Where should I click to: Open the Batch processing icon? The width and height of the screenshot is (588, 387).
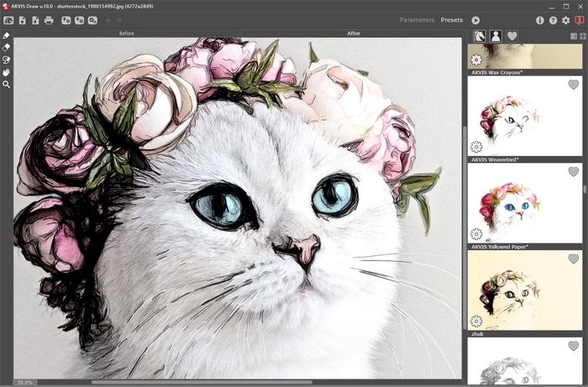tap(92, 20)
